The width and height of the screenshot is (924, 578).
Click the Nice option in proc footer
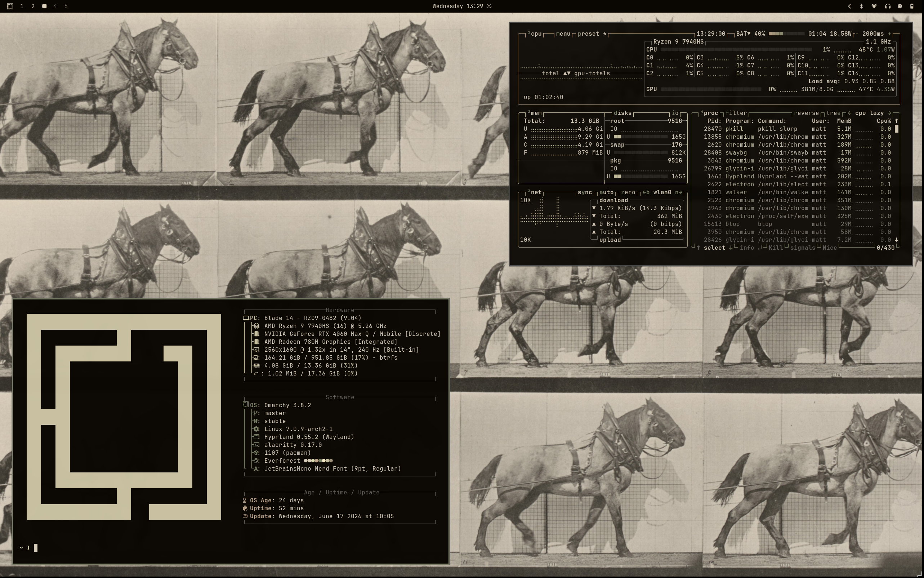tap(830, 248)
